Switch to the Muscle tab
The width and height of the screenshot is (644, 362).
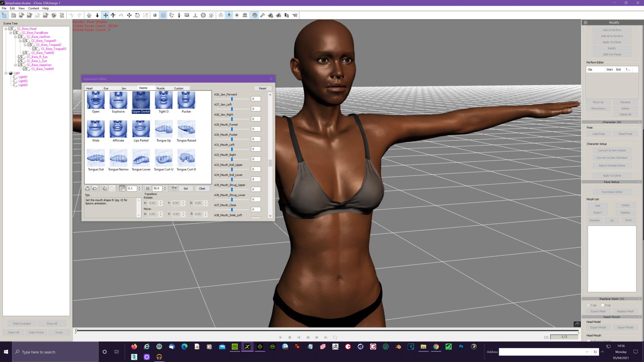160,88
